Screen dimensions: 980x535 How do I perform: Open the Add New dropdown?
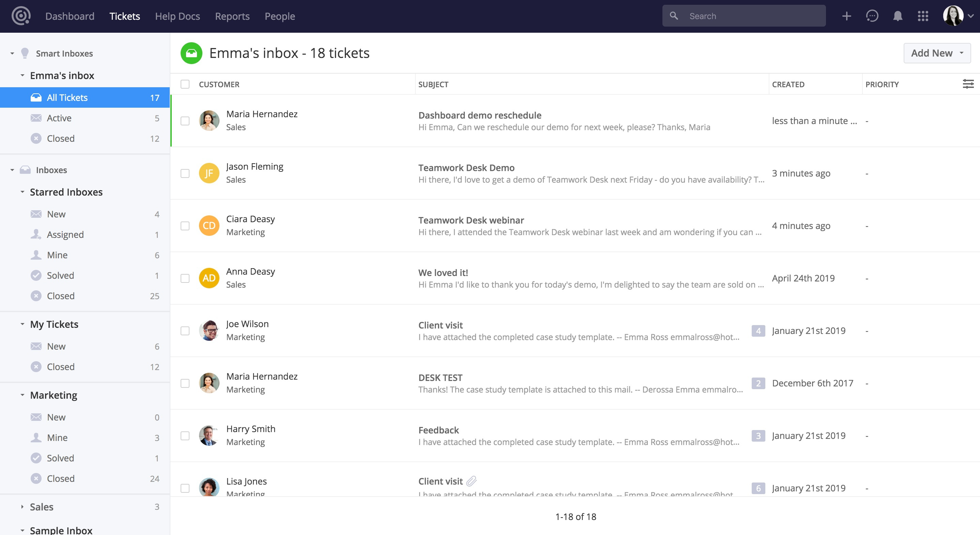tap(937, 53)
